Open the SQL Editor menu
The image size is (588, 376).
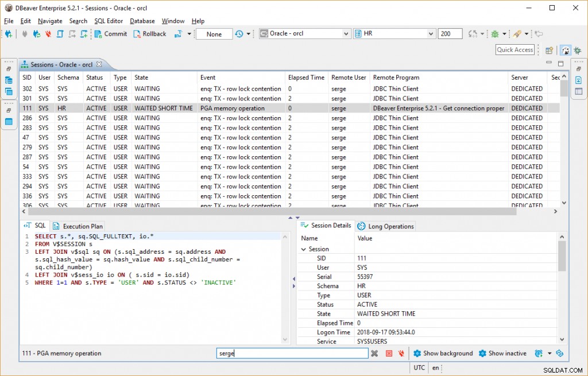(x=109, y=21)
